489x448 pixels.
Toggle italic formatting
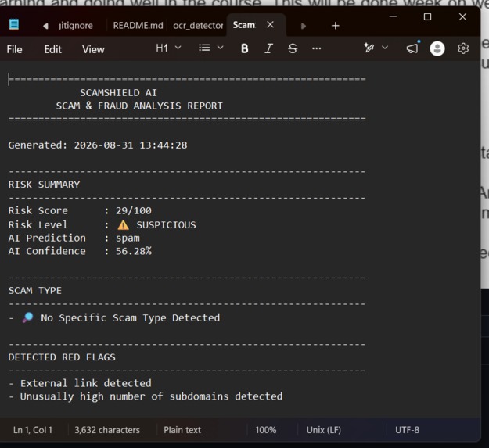268,48
